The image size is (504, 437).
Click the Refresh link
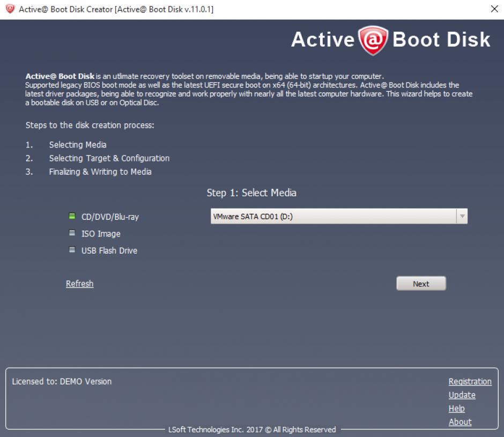coord(80,284)
